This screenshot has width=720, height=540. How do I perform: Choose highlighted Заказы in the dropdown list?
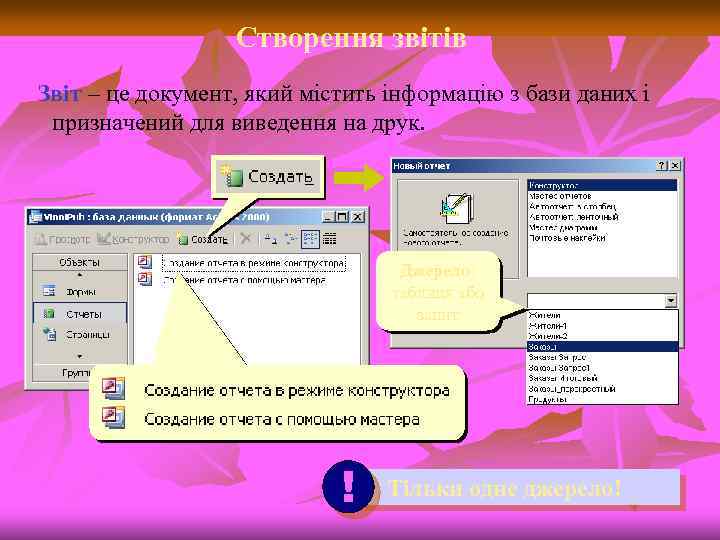pos(602,347)
